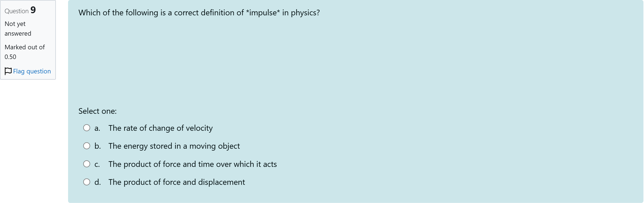The width and height of the screenshot is (644, 203).
Task: Click the question text about impulse
Action: (x=199, y=13)
